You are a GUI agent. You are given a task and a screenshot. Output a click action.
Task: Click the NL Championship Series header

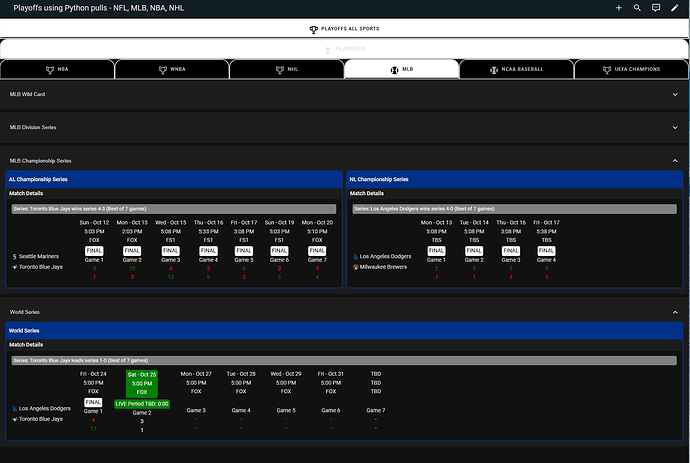[x=514, y=180]
